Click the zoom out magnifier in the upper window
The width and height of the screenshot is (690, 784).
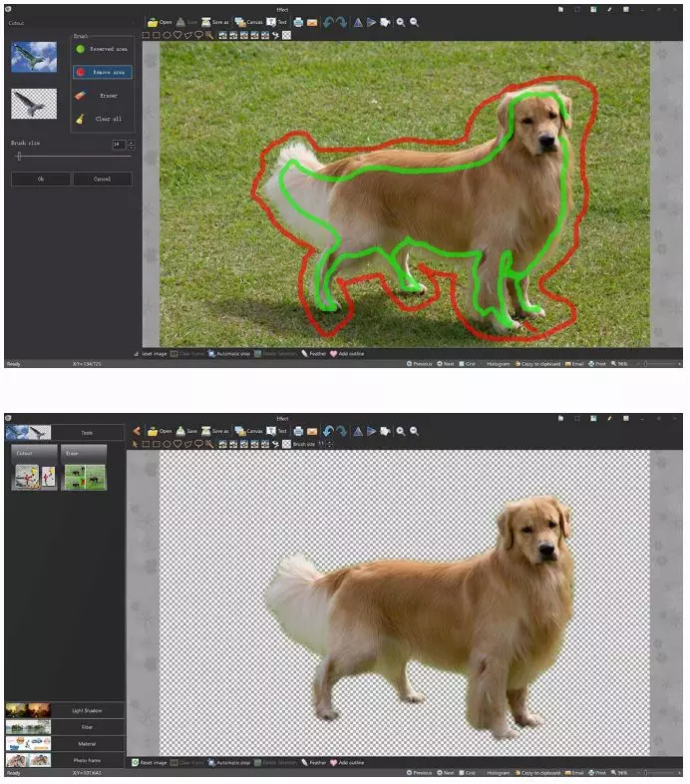[x=414, y=22]
